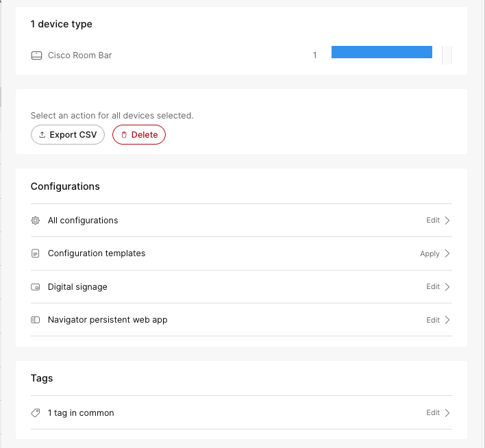Click Apply next to Configuration templates
Image resolution: width=485 pixels, height=448 pixels.
click(x=430, y=253)
